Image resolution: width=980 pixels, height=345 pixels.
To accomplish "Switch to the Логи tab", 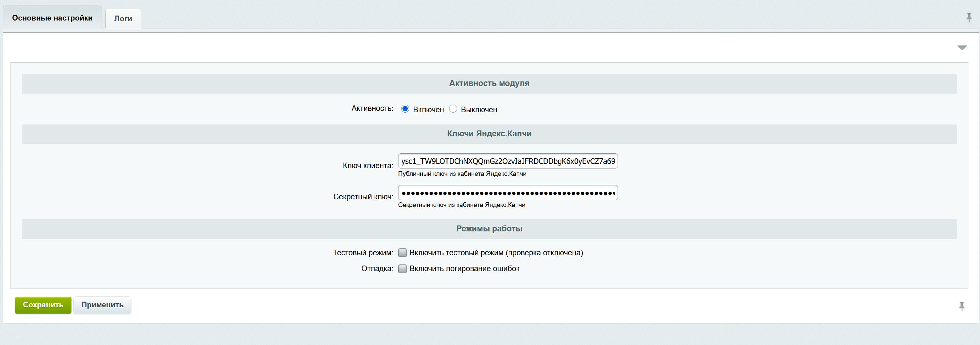I will point(123,19).
